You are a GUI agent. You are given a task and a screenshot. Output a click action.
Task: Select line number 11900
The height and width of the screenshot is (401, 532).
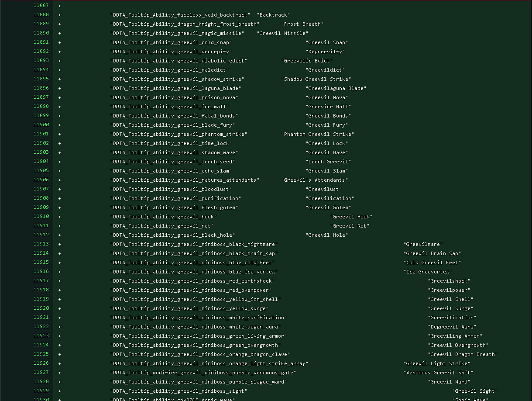(x=41, y=125)
